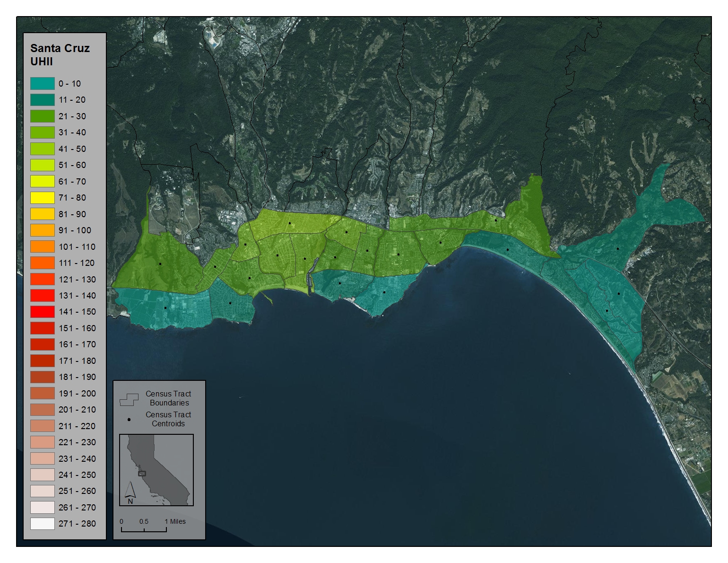Click the 81 - 90 legend swatch
Viewport: 728px width, 563px height.
[x=43, y=214]
